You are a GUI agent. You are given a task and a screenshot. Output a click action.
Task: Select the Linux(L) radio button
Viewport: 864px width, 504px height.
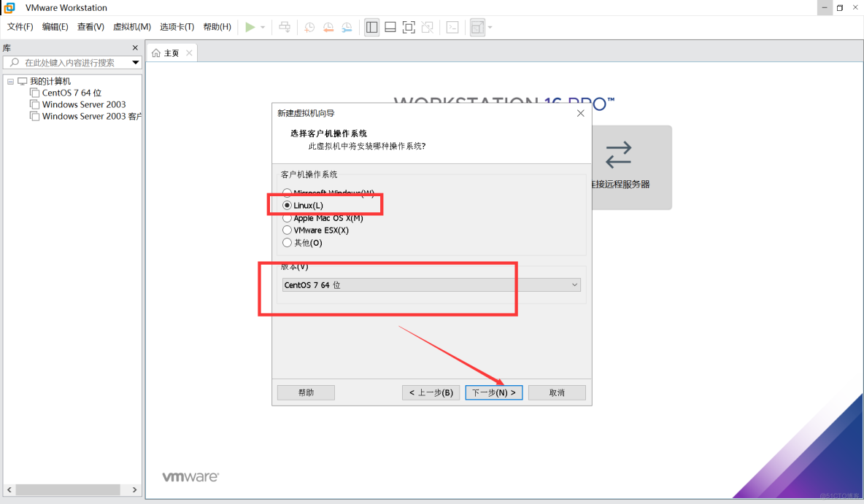[x=287, y=205]
